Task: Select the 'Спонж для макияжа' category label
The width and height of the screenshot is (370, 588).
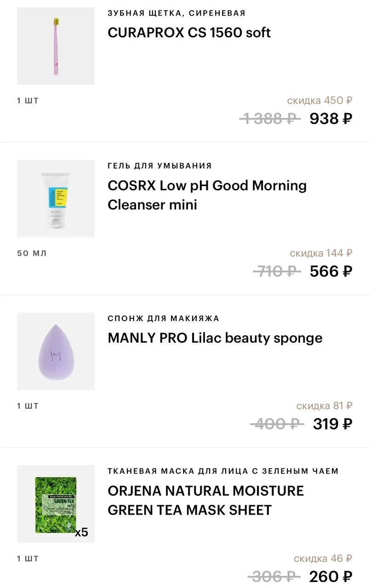Action: [x=163, y=318]
